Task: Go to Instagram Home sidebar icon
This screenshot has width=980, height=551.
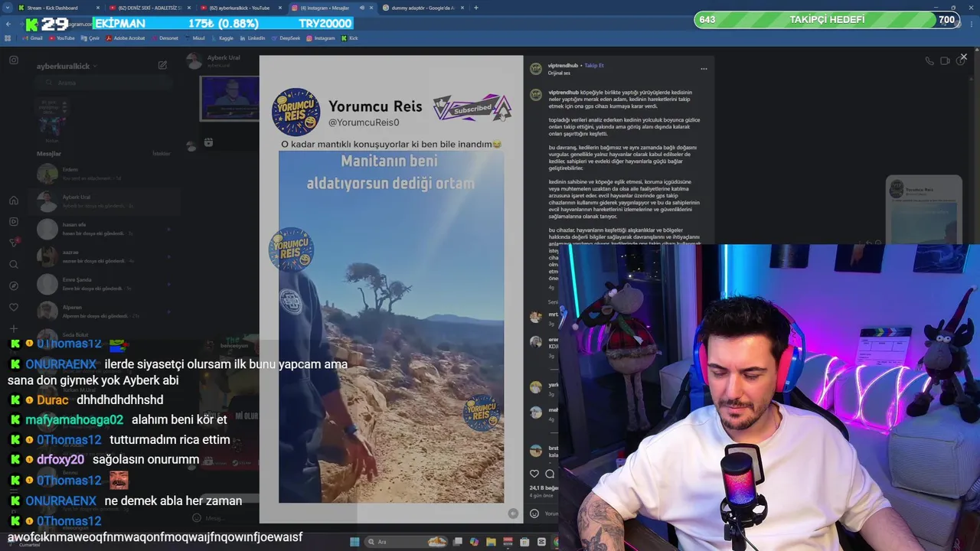Action: pos(14,201)
